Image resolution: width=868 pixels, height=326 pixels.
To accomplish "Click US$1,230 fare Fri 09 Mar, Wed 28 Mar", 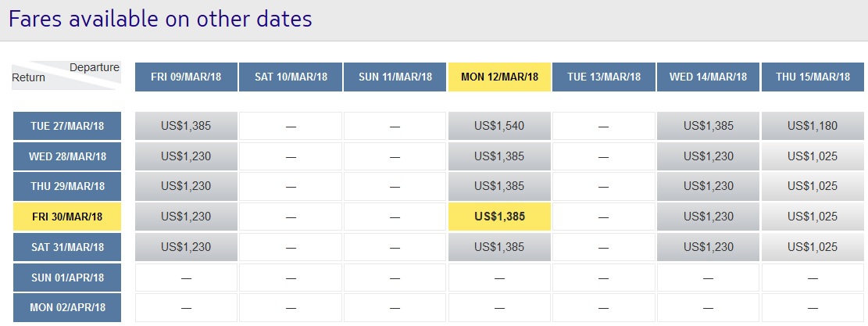I will pos(186,156).
